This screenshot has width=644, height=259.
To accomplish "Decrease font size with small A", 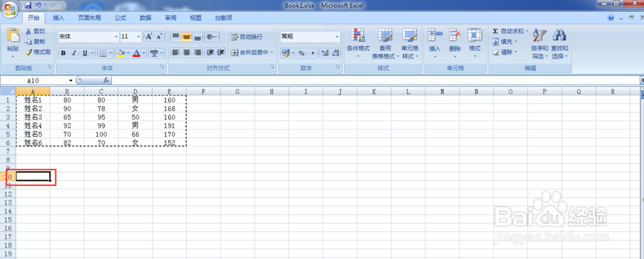I will click(159, 37).
